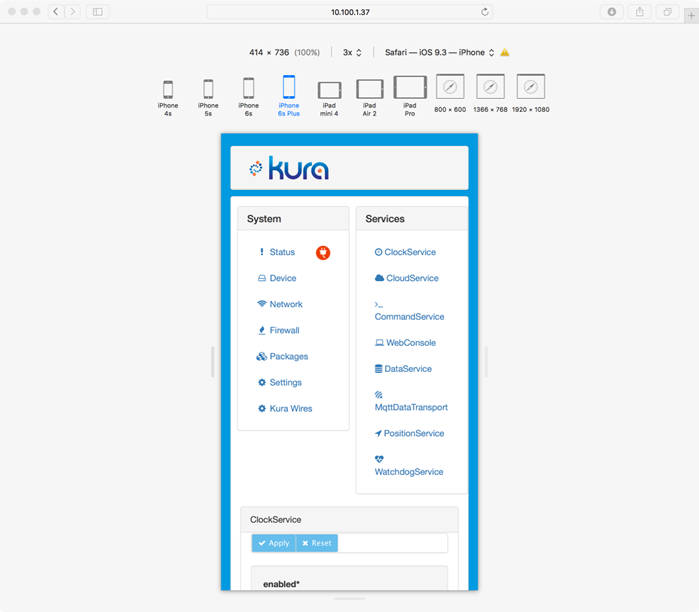Open the Status page
Screen dimensions: 699x612
(x=277, y=252)
